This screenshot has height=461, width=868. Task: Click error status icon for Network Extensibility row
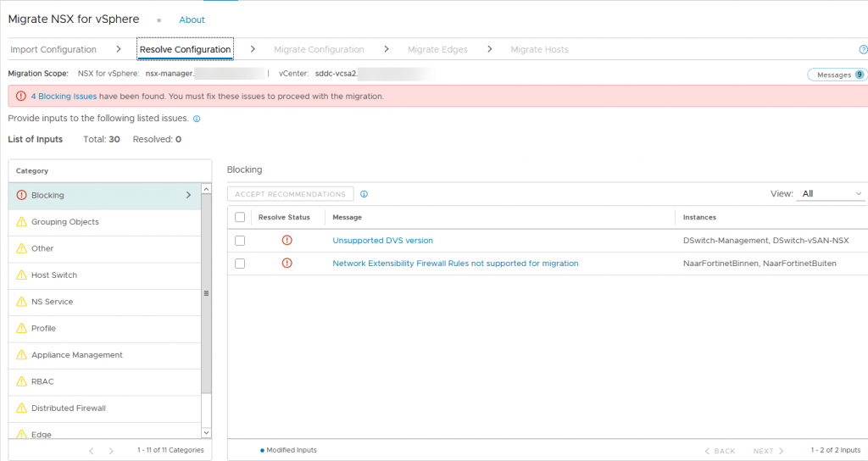coord(287,263)
